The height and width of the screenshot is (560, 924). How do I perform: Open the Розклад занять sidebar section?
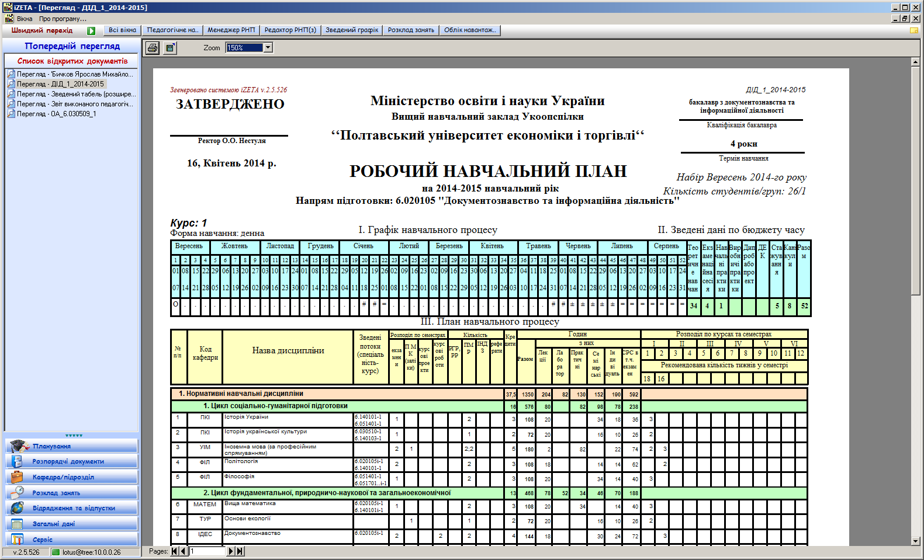[x=71, y=493]
